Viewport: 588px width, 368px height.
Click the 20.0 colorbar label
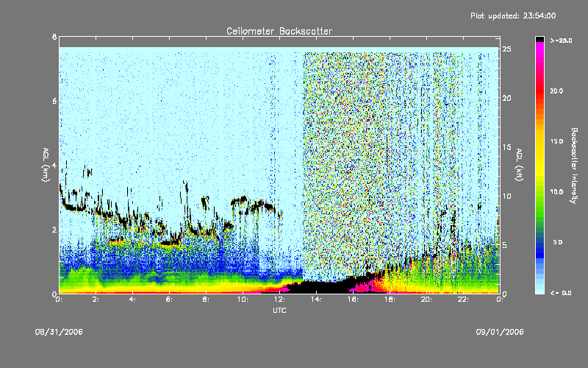pos(556,91)
